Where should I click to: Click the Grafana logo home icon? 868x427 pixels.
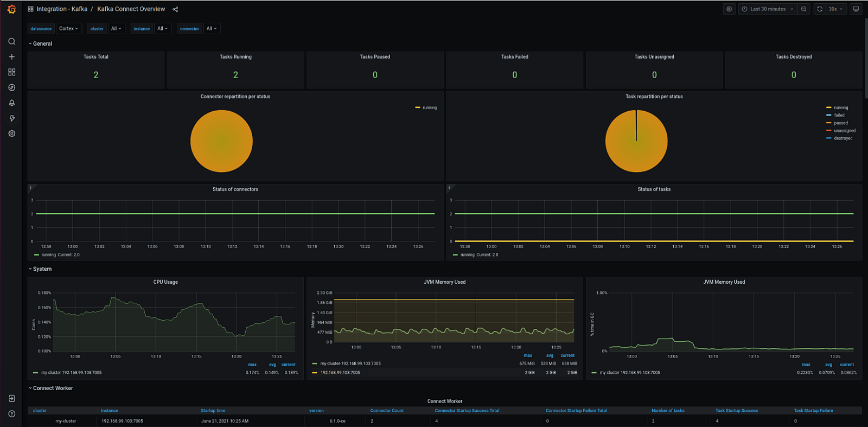(x=11, y=9)
